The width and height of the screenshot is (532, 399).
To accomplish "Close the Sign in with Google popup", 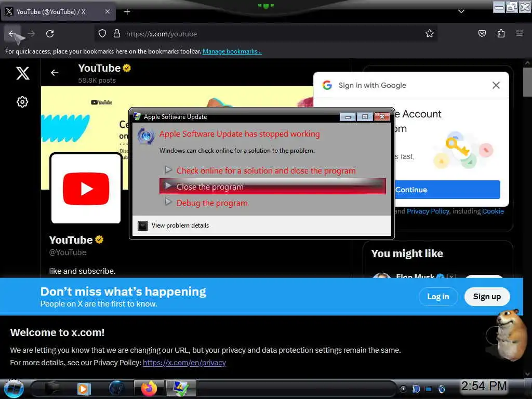I will [x=496, y=85].
